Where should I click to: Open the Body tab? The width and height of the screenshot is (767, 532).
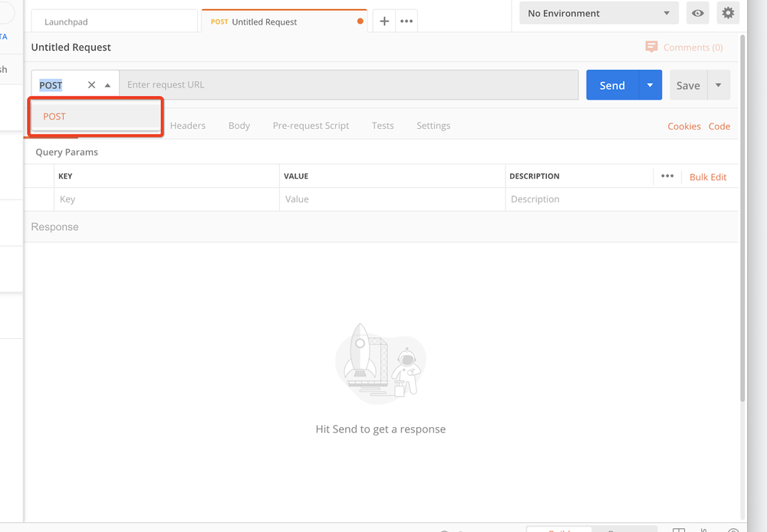(239, 125)
